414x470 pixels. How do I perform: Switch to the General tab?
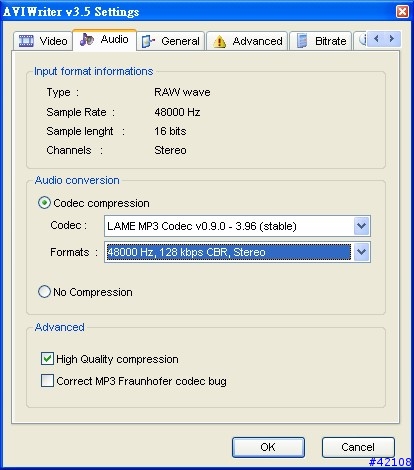(170, 41)
